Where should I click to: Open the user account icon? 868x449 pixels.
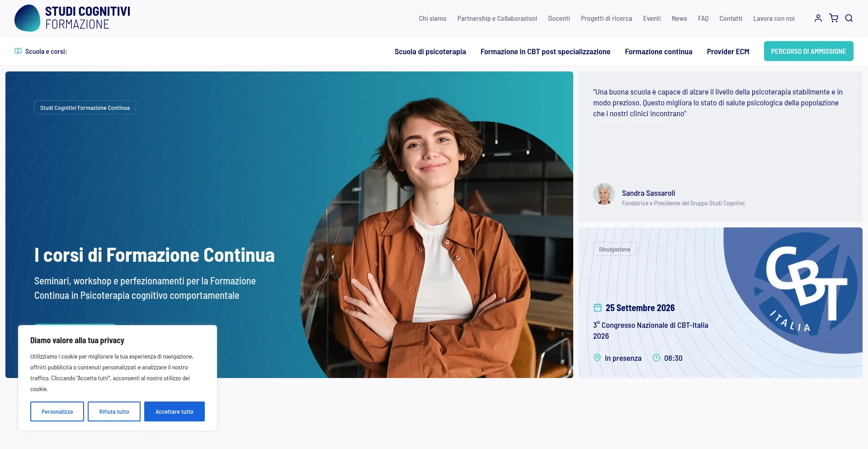click(818, 18)
